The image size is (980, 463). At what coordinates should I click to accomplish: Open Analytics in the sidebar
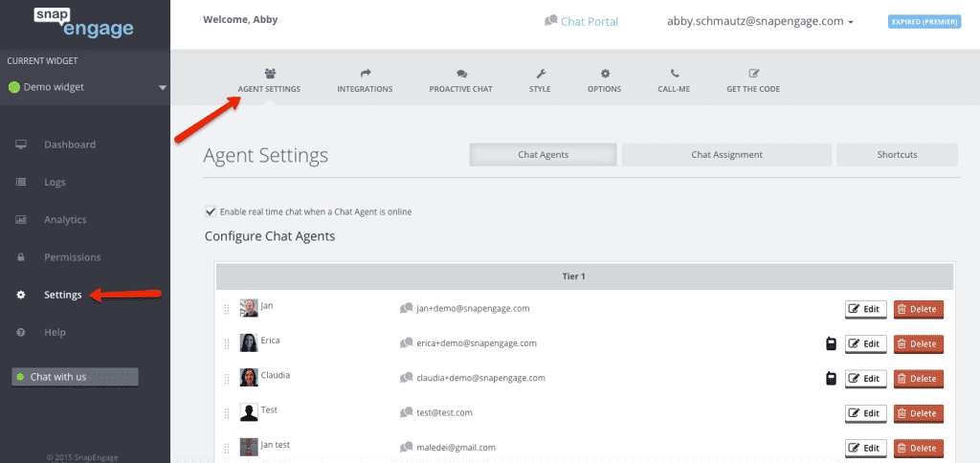[65, 220]
